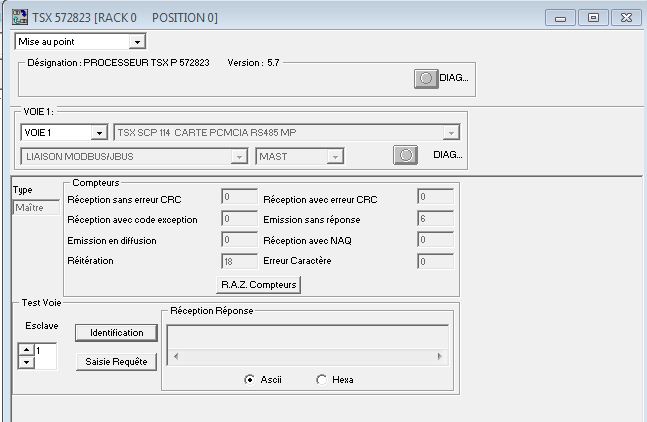Screen dimensions: 647x422
Task: Click the Emission sans réponse counter field
Action: [x=435, y=219]
